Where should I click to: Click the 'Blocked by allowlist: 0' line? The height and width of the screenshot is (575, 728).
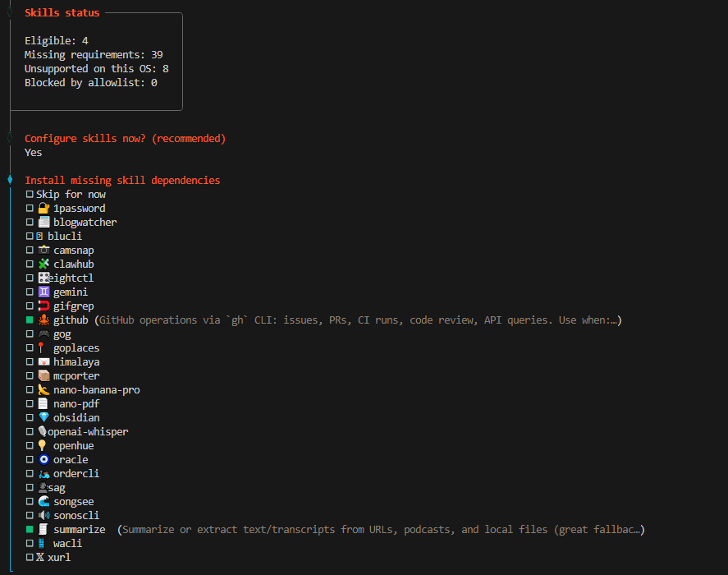(x=91, y=83)
